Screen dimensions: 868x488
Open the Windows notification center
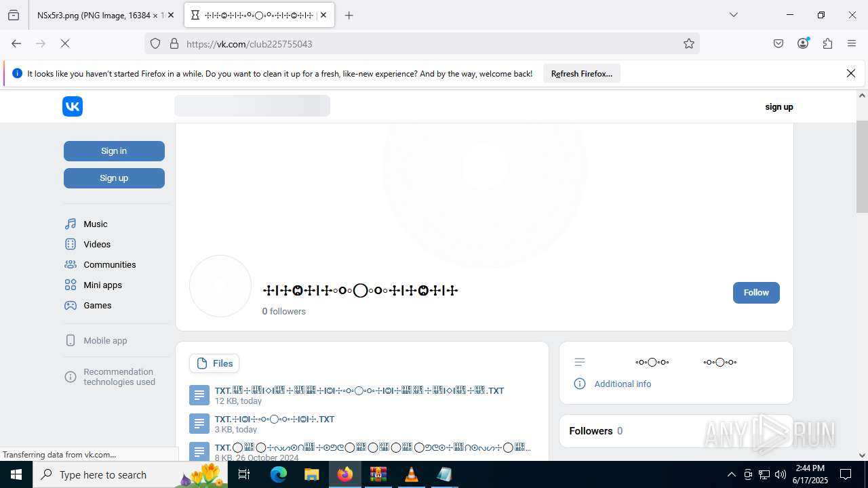pyautogui.click(x=846, y=474)
